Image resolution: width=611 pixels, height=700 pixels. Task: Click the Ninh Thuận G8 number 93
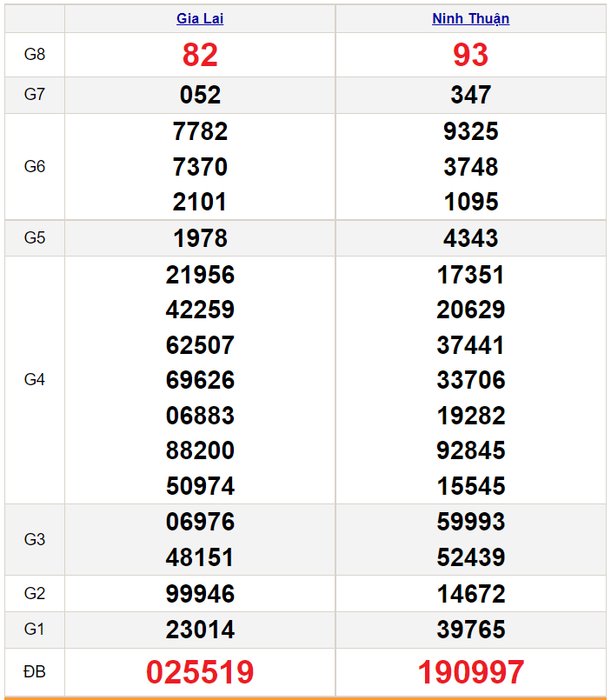[470, 55]
